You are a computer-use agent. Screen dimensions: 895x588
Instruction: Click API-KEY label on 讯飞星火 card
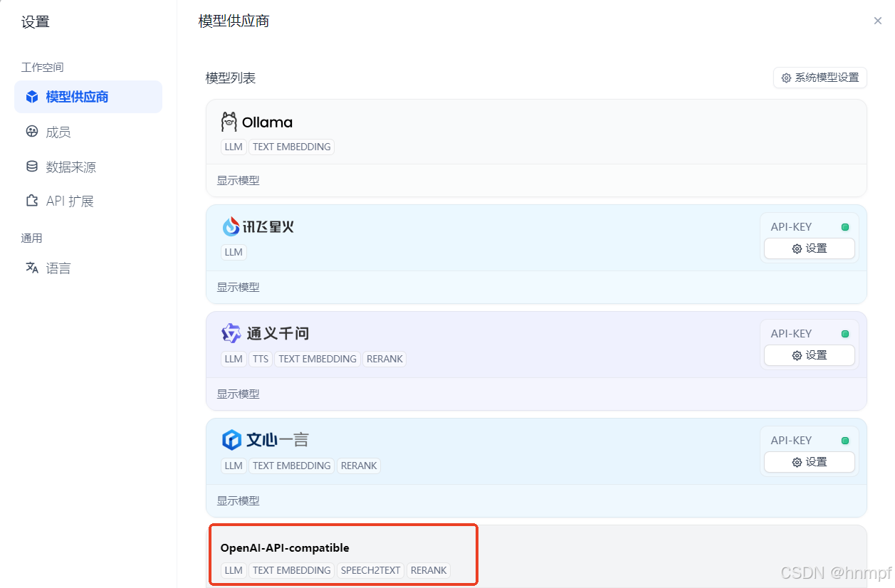pos(791,227)
